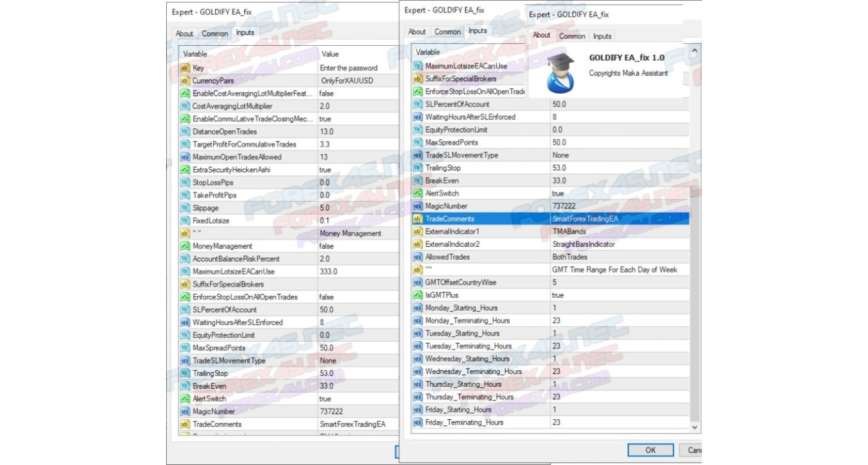The height and width of the screenshot is (465, 868).
Task: Click the Key variable string icon
Action: 185,68
